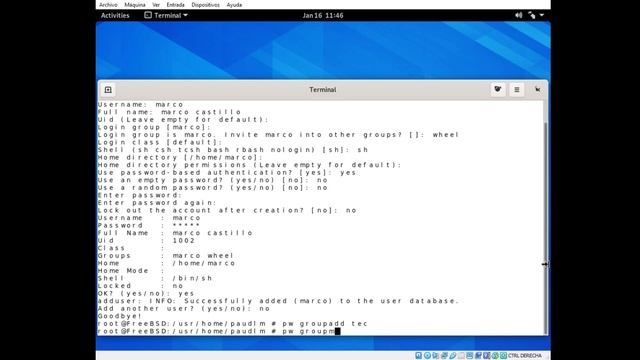Click the hard disk indicator in VirtualBox status bar
This screenshot has height=360, width=640.
418,356
